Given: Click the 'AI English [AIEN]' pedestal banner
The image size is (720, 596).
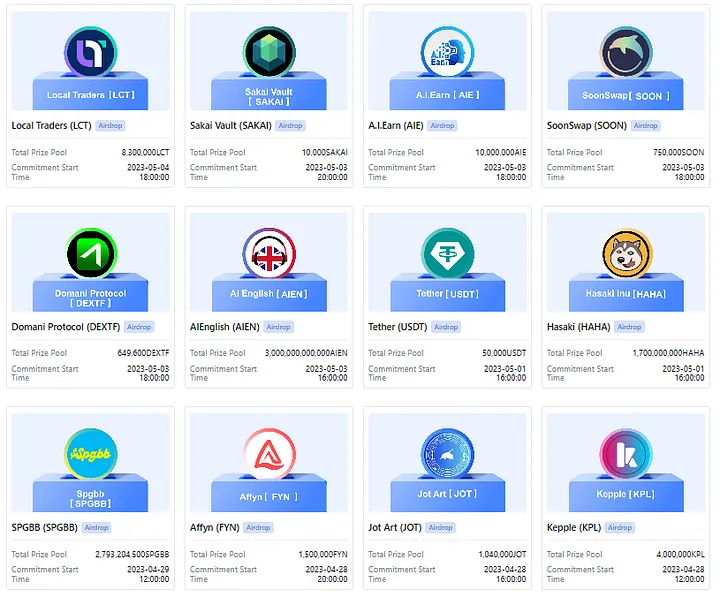Looking at the screenshot, I should 269,294.
